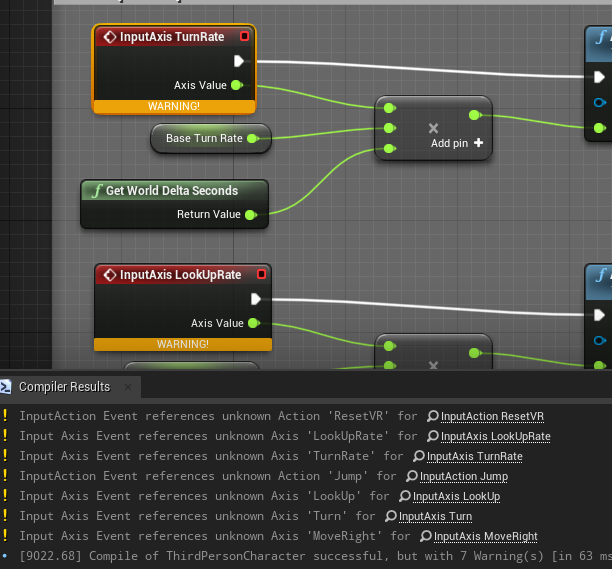Click the magnifier icon beside InputAction ResetVR
The image size is (612, 569).
(x=432, y=416)
